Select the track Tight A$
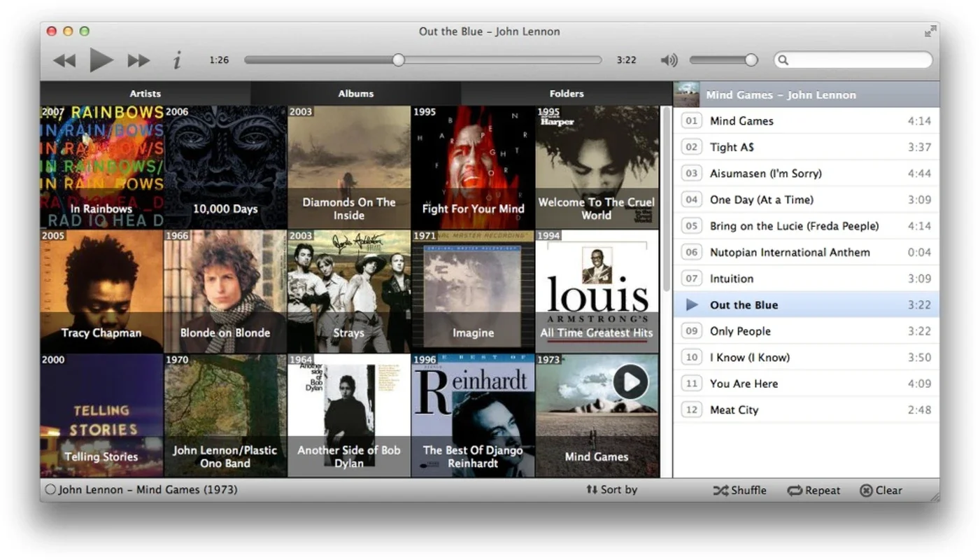 (x=807, y=147)
